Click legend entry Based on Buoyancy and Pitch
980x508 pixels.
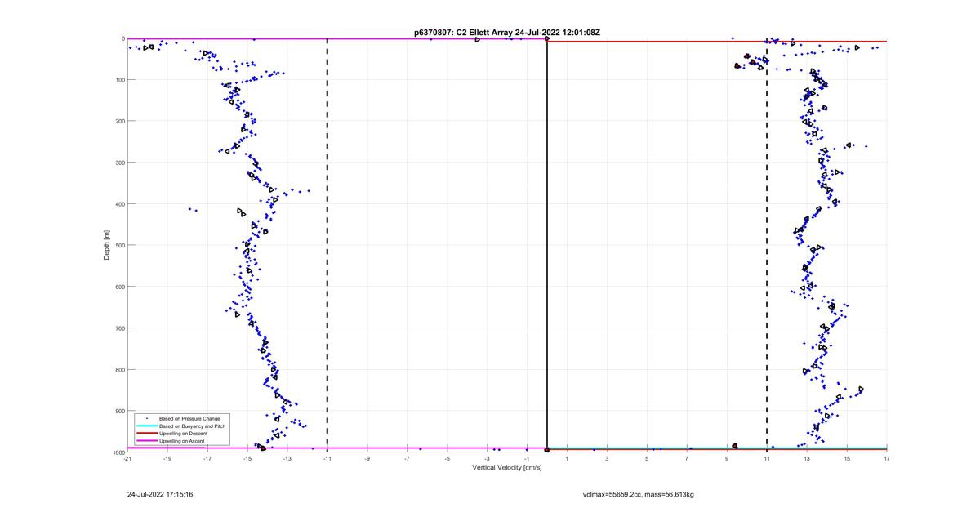193,426
